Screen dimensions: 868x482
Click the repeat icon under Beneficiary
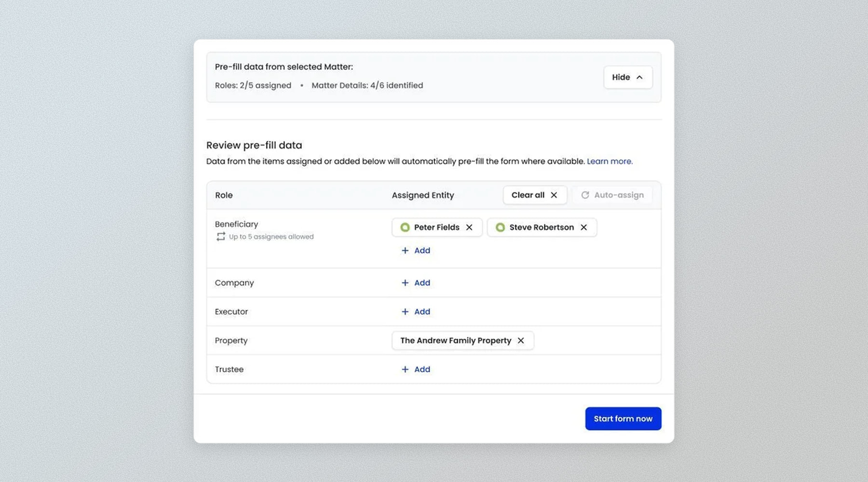click(x=220, y=237)
